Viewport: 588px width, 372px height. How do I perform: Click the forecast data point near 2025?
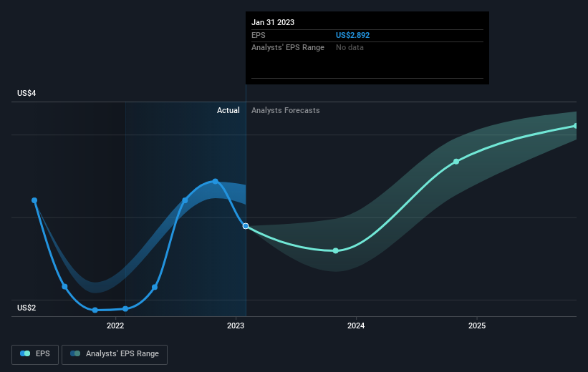[456, 162]
